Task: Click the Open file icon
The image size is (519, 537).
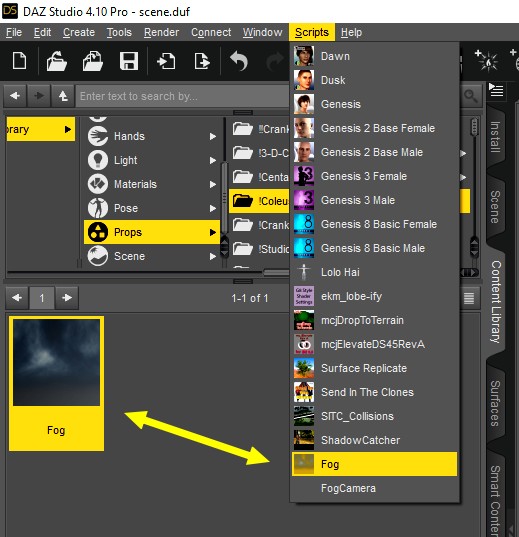Action: (57, 61)
